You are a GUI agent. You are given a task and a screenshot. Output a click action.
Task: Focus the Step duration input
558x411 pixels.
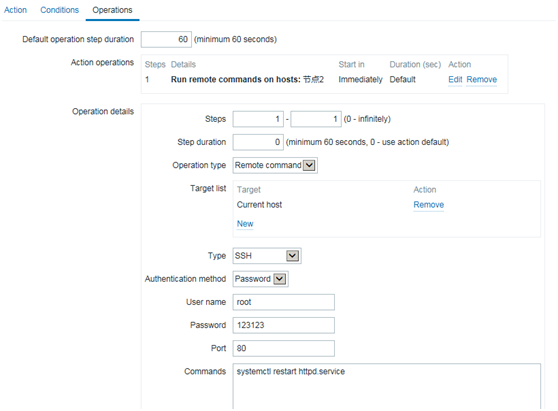tap(258, 142)
